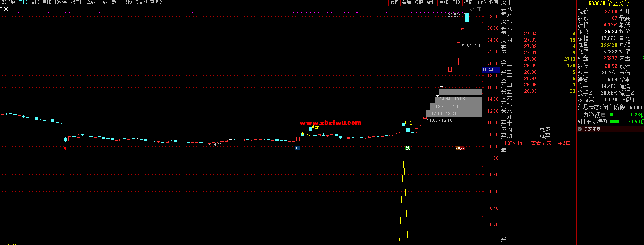Switch to the 月线 monthly chart
The image size is (644, 245).
tap(47, 2)
